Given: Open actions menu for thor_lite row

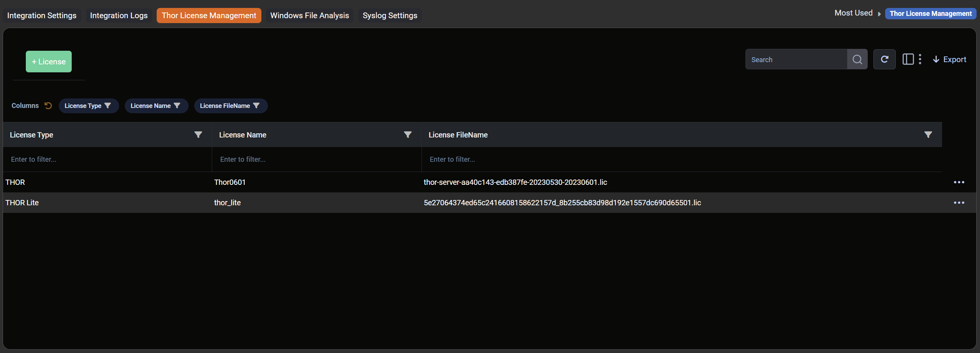Looking at the screenshot, I should click(x=959, y=203).
